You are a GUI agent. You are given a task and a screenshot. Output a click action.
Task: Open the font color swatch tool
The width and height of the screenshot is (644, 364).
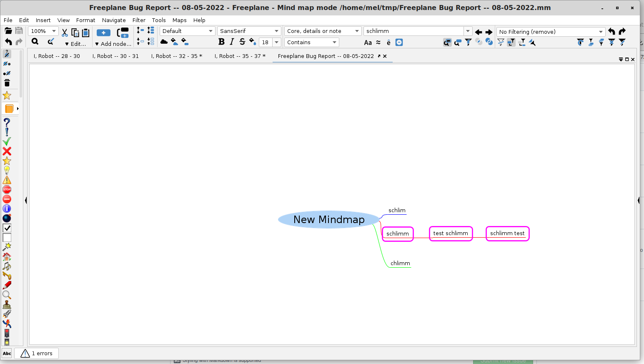pos(253,42)
